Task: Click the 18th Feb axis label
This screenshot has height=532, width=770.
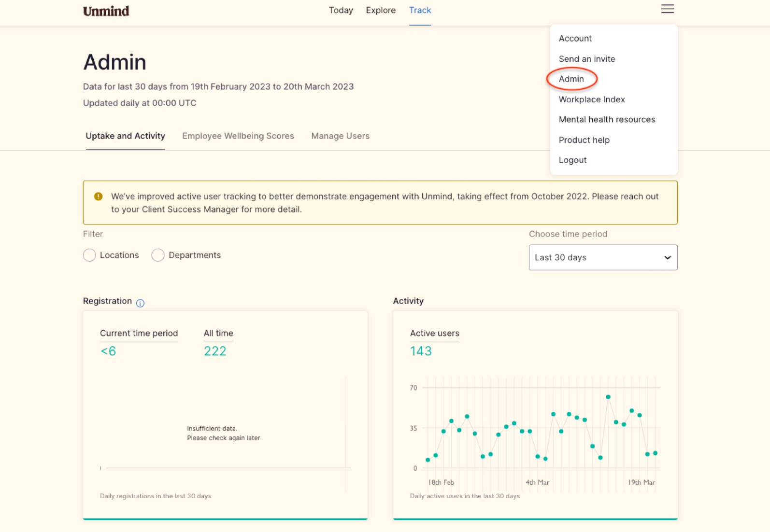Action: [x=441, y=482]
